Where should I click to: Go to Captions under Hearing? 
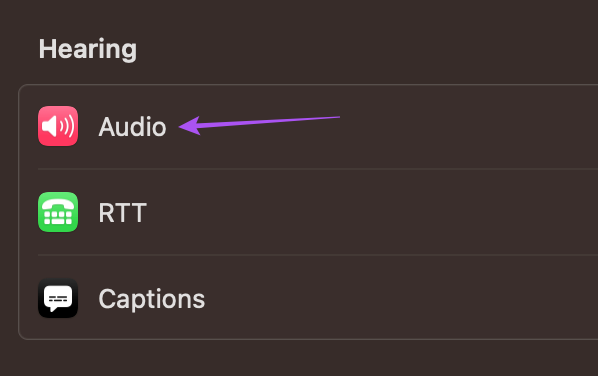coord(309,298)
